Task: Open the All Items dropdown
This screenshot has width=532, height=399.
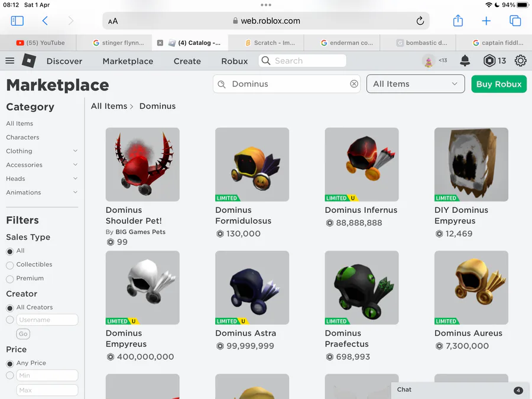Action: [x=416, y=84]
